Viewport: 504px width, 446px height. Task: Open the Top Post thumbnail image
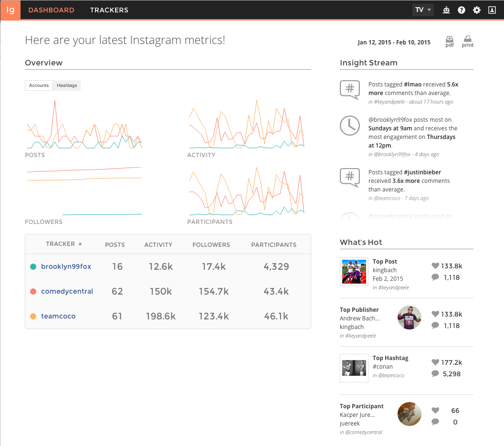point(354,272)
